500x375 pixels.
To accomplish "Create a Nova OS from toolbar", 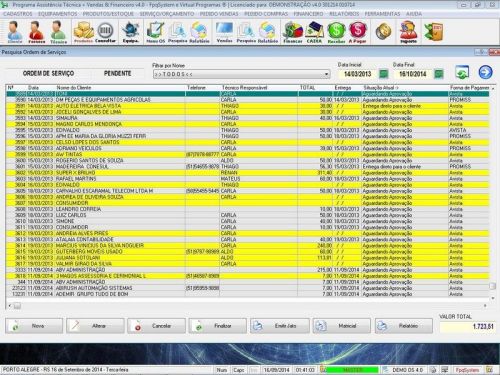I will point(156,32).
